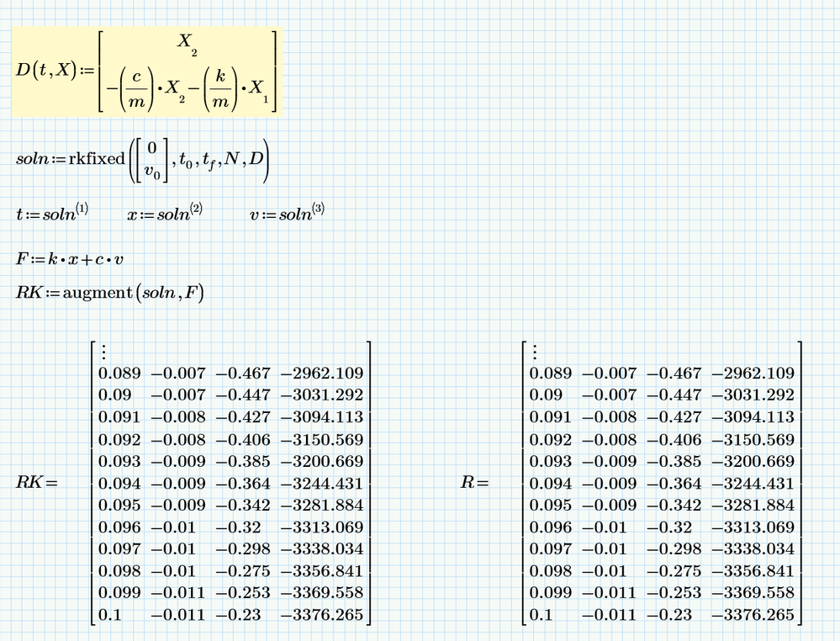Image resolution: width=840 pixels, height=641 pixels.
Task: Click the k/m fraction in D definition
Action: click(x=220, y=87)
